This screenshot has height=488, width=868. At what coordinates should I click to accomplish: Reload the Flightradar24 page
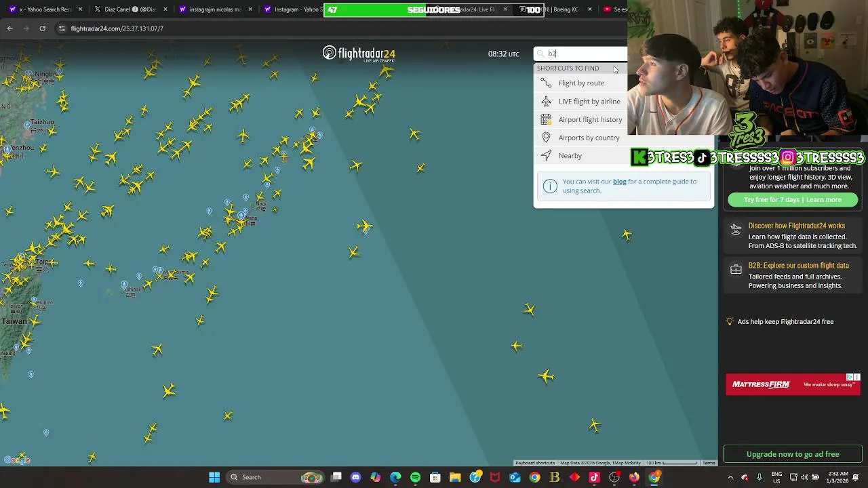43,28
